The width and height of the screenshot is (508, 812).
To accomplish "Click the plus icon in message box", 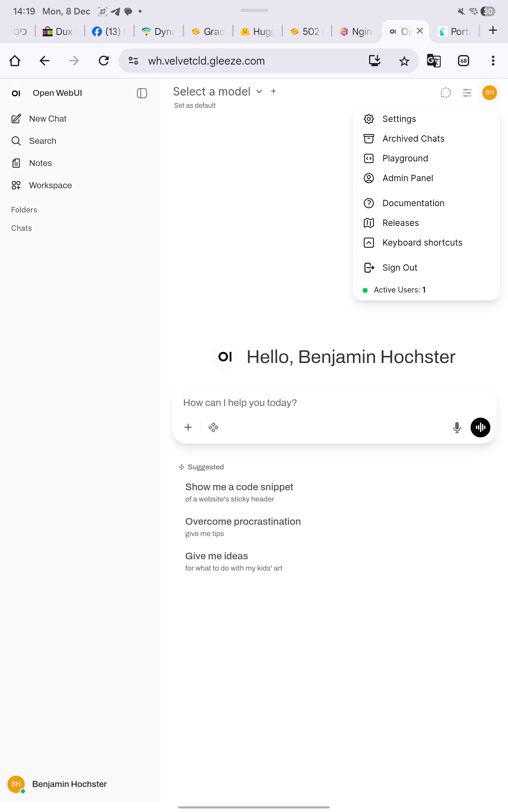I will point(188,427).
